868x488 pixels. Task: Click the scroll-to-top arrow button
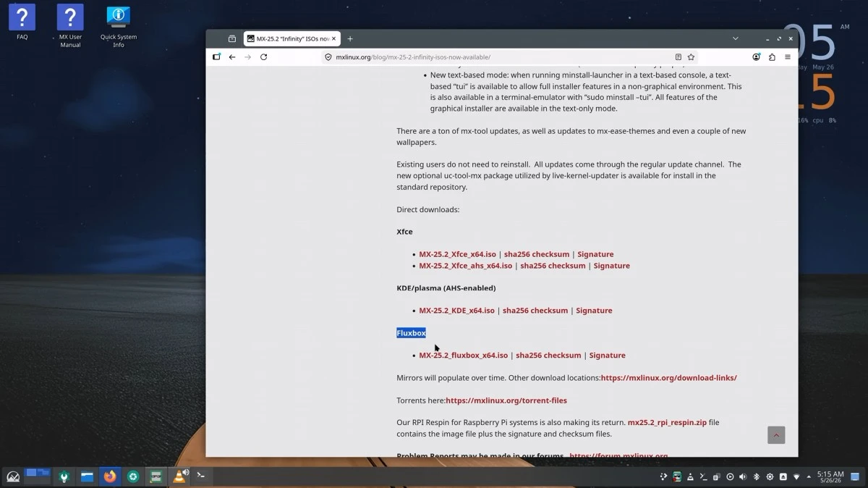pyautogui.click(x=776, y=435)
